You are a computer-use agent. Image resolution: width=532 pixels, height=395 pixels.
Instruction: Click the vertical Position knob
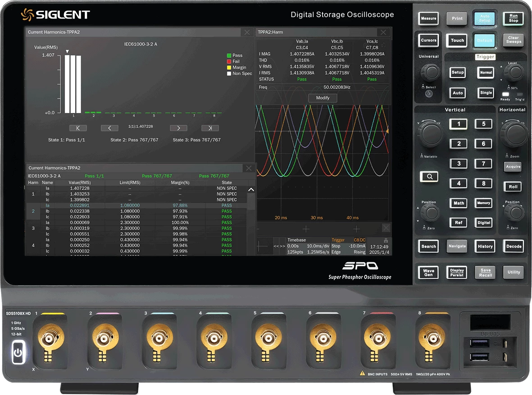tap(431, 213)
